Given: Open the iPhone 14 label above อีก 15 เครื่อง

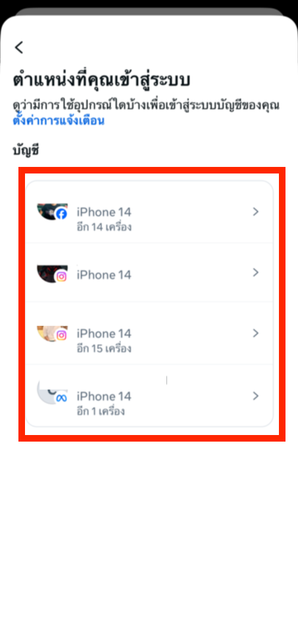Looking at the screenshot, I should click(104, 333).
